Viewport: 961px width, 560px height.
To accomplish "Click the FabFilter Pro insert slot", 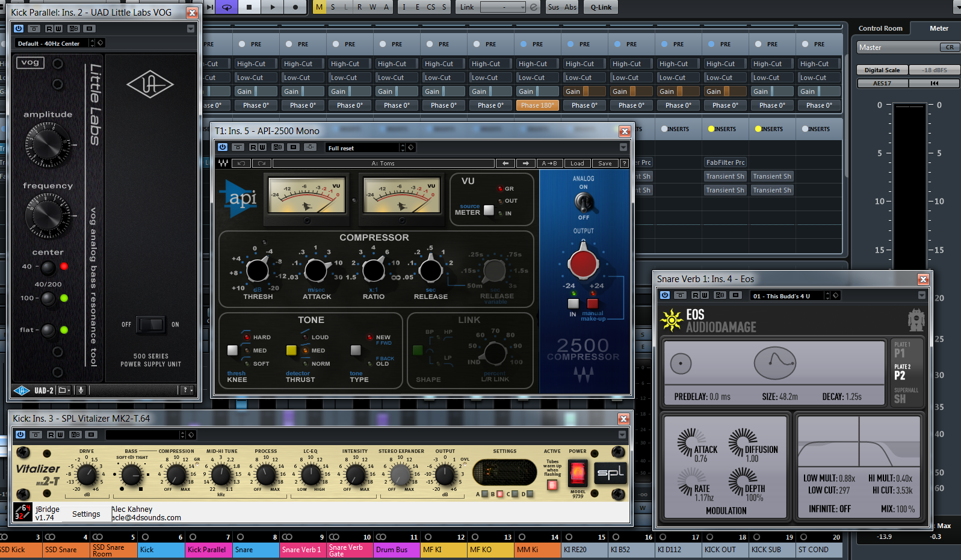I will (725, 162).
